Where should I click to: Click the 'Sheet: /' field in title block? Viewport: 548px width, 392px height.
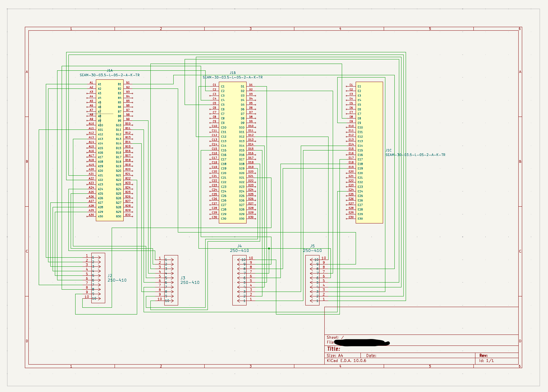click(335, 337)
